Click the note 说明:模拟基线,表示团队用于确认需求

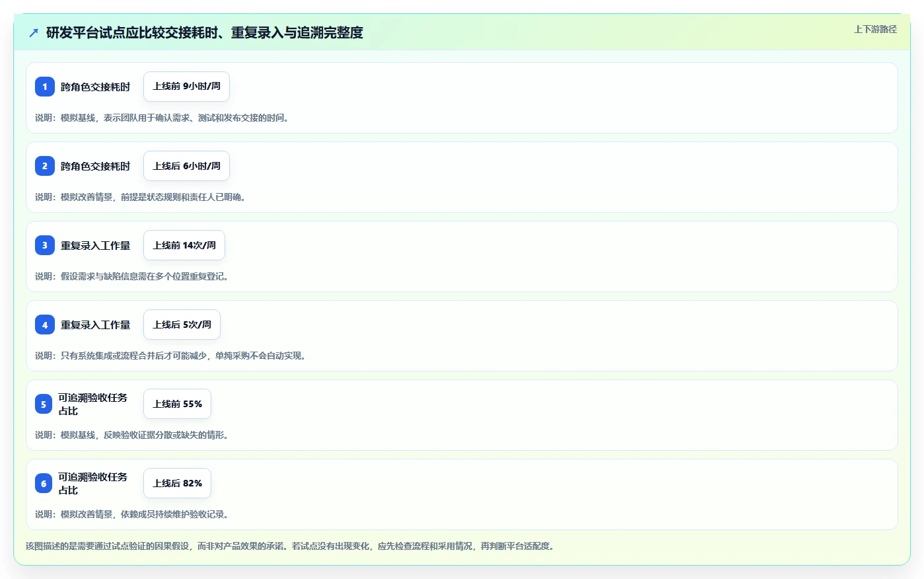(x=163, y=118)
